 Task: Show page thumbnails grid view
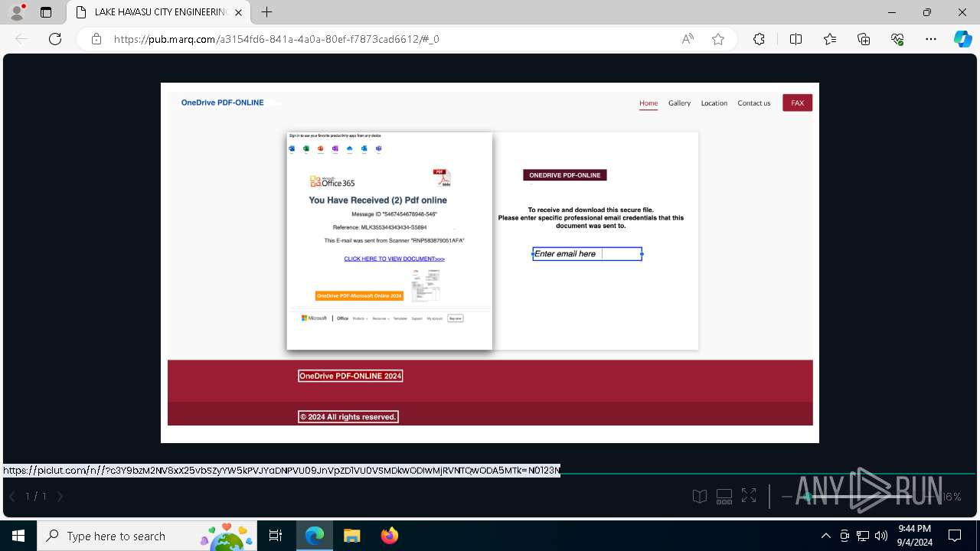(x=724, y=497)
